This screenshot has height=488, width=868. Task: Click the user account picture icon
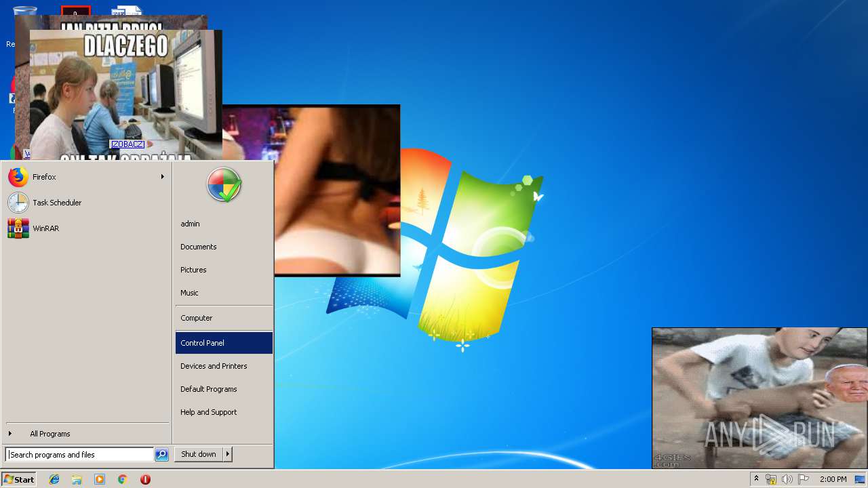click(x=224, y=184)
